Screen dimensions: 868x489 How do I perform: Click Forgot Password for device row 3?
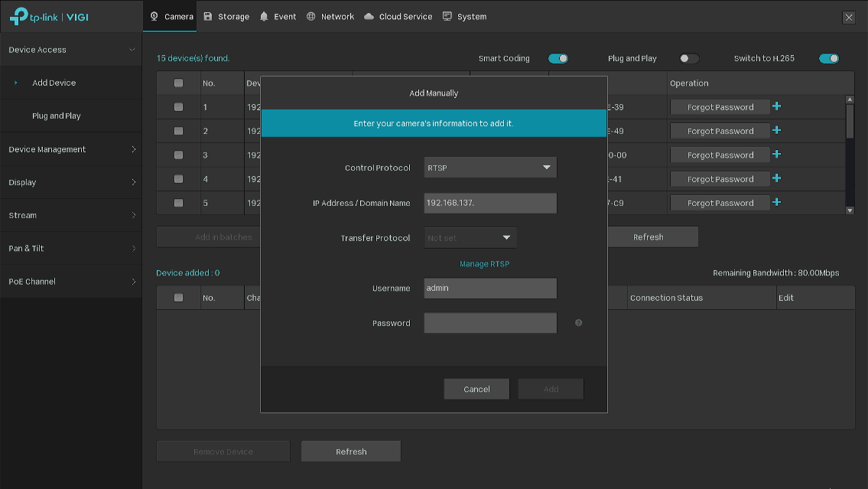point(720,155)
